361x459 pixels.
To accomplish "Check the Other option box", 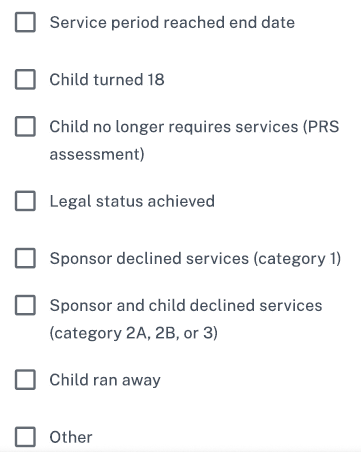I will coord(25,437).
